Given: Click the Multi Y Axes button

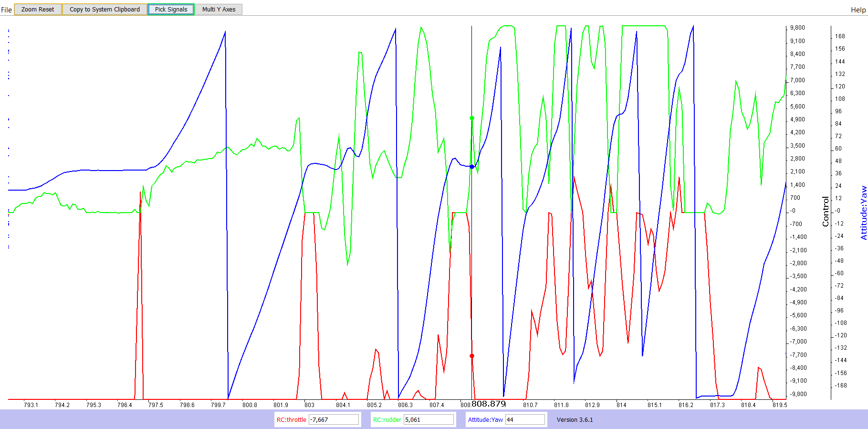Looking at the screenshot, I should point(219,9).
